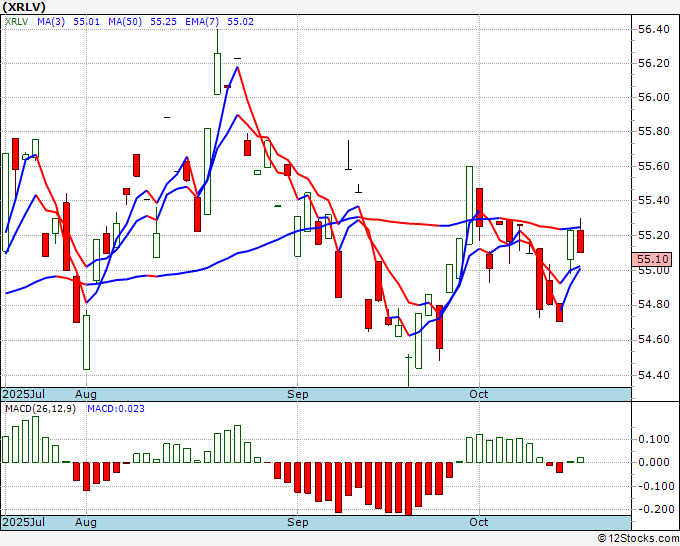Click the Sep label on MACD axis
This screenshot has width=680, height=546.
tap(298, 522)
